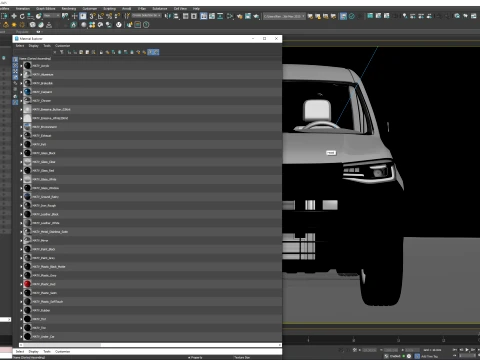The width and height of the screenshot is (480, 360).
Task: Toggle the 3D Snaps button in main toolbar
Action: [92, 16]
